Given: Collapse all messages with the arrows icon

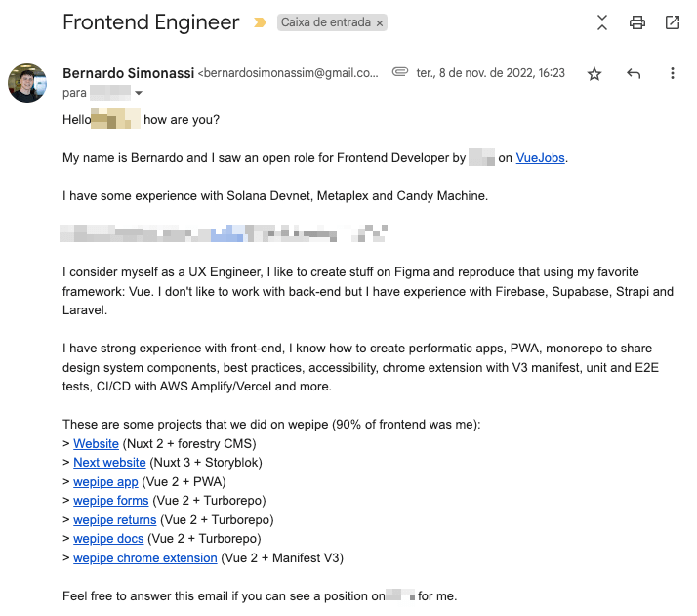Looking at the screenshot, I should [602, 22].
